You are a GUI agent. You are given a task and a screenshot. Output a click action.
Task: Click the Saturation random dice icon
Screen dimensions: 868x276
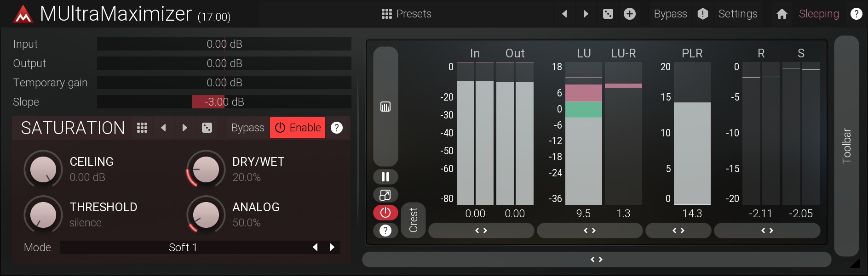[x=207, y=128]
